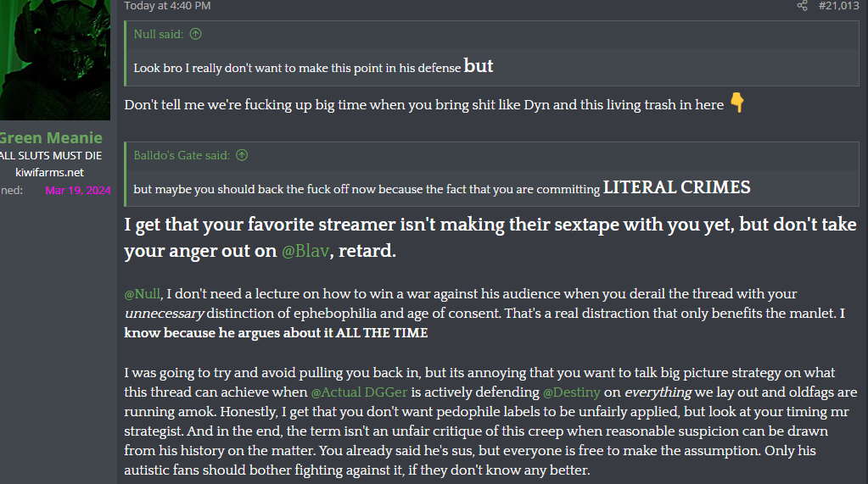Click the kiwifarms.net text under the username

coord(50,172)
